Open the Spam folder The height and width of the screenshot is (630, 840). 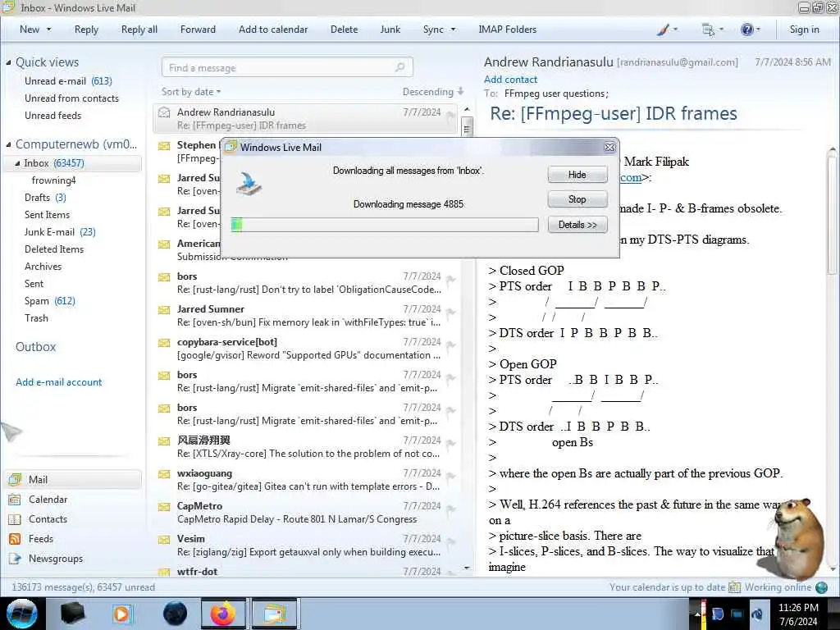49,301
